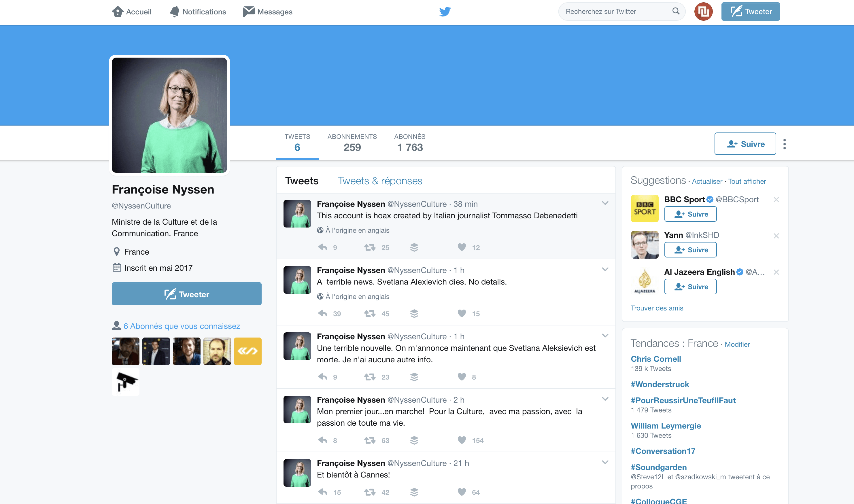Reply to the 'Et bientôt à Cannes' tweet
This screenshot has height=504, width=854.
[x=323, y=492]
